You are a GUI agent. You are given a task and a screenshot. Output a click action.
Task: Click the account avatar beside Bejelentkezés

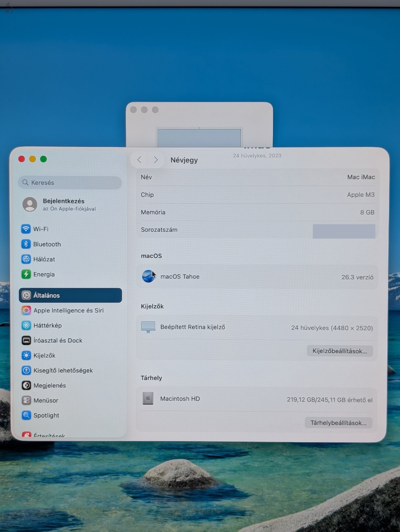[x=30, y=204]
